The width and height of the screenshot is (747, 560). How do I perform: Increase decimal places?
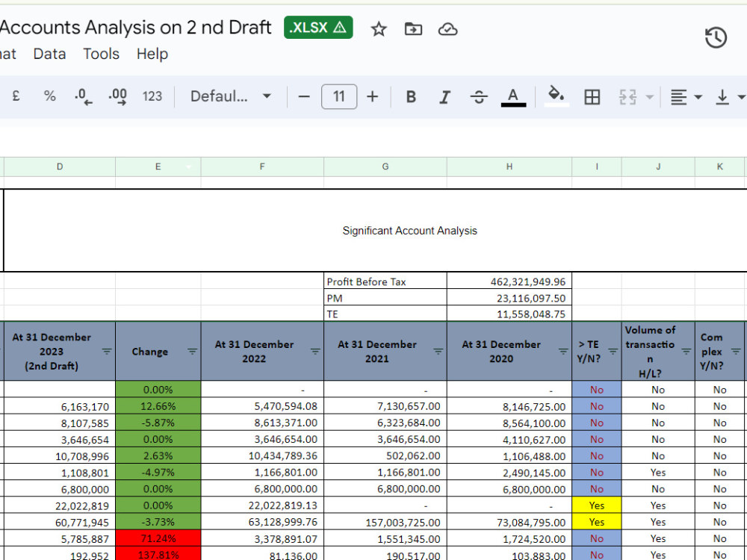118,96
